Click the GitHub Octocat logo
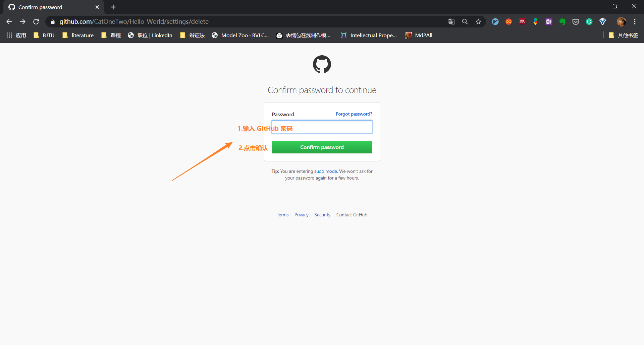The height and width of the screenshot is (345, 644). click(x=322, y=64)
